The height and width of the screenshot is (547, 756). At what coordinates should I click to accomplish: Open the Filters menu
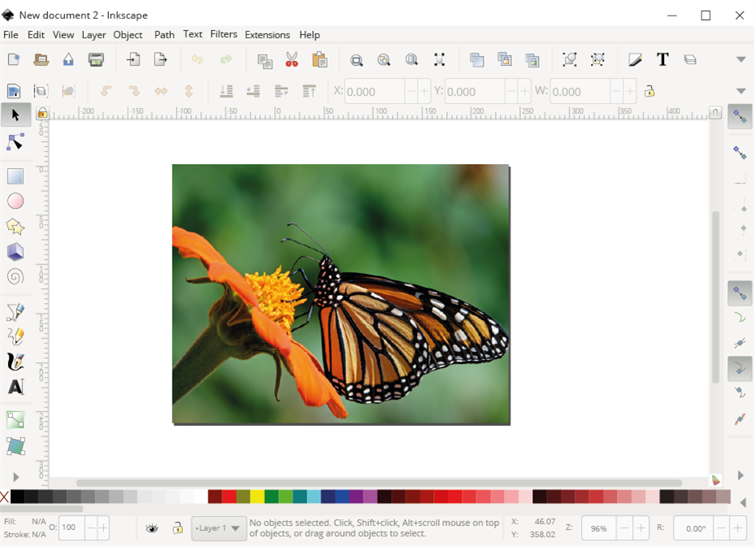click(x=224, y=34)
